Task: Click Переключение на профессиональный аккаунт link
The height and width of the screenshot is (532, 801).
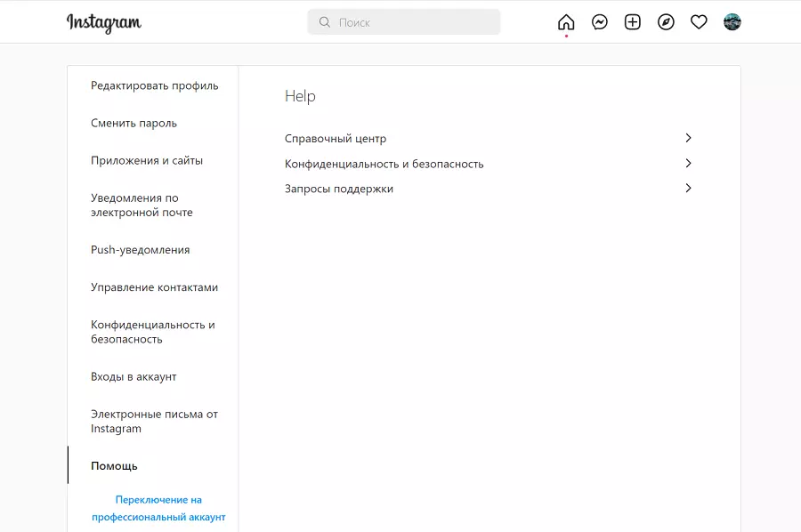Action: click(x=158, y=508)
